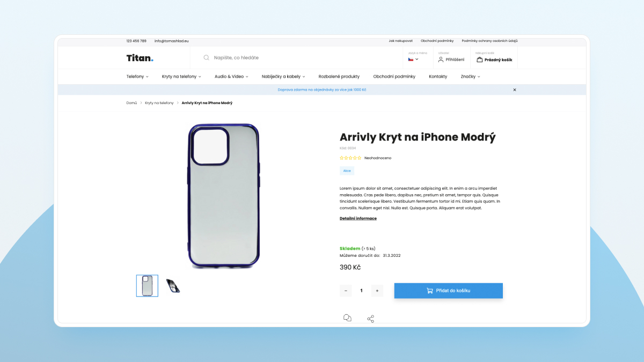Viewport: 644px width, 362px height.
Task: Increase quantity with the plus button
Action: (377, 291)
